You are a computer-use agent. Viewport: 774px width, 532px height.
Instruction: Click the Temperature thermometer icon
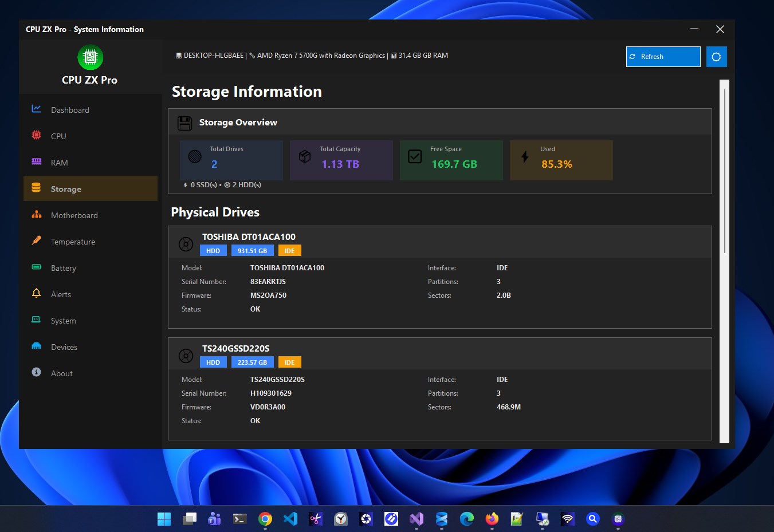pyautogui.click(x=36, y=241)
